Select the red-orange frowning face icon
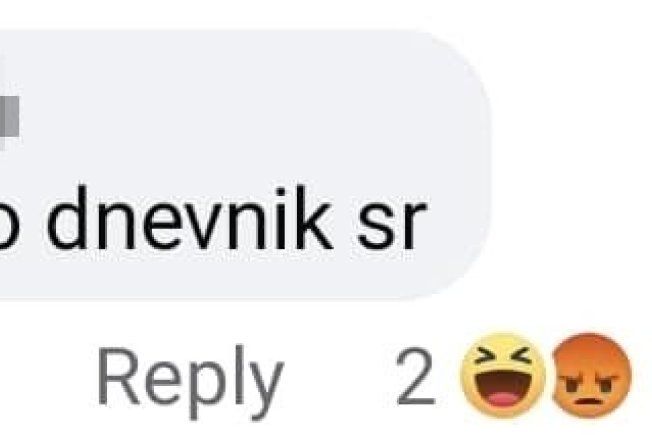 click(x=591, y=376)
